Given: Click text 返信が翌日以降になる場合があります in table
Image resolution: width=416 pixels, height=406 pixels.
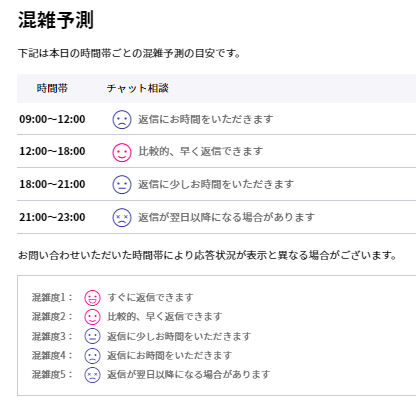Looking at the screenshot, I should click(x=227, y=218).
